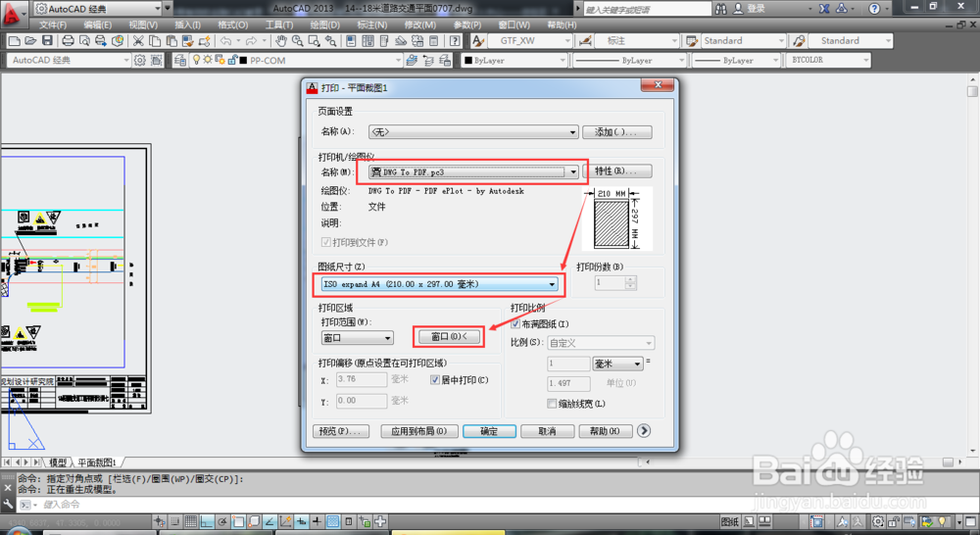Open 比例 自定义 scale dropdown
Screen dimensions: 980x535
[601, 343]
